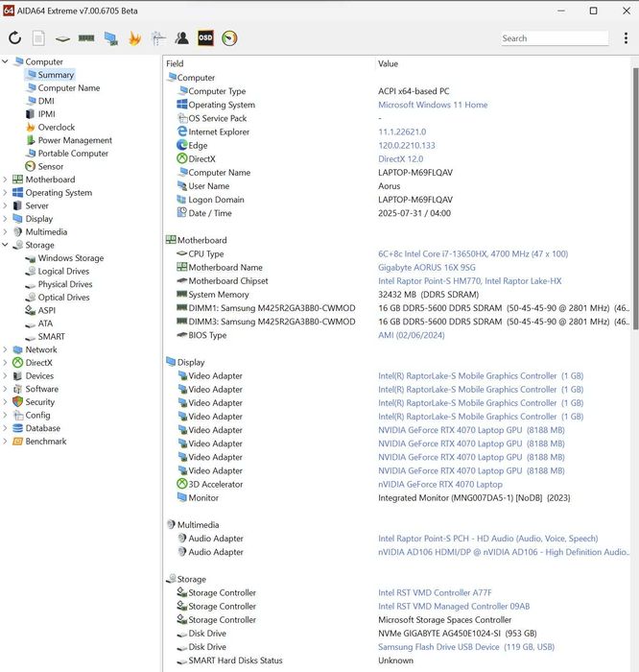Open the DirectX 12.0 link
This screenshot has width=639, height=672.
click(x=400, y=159)
